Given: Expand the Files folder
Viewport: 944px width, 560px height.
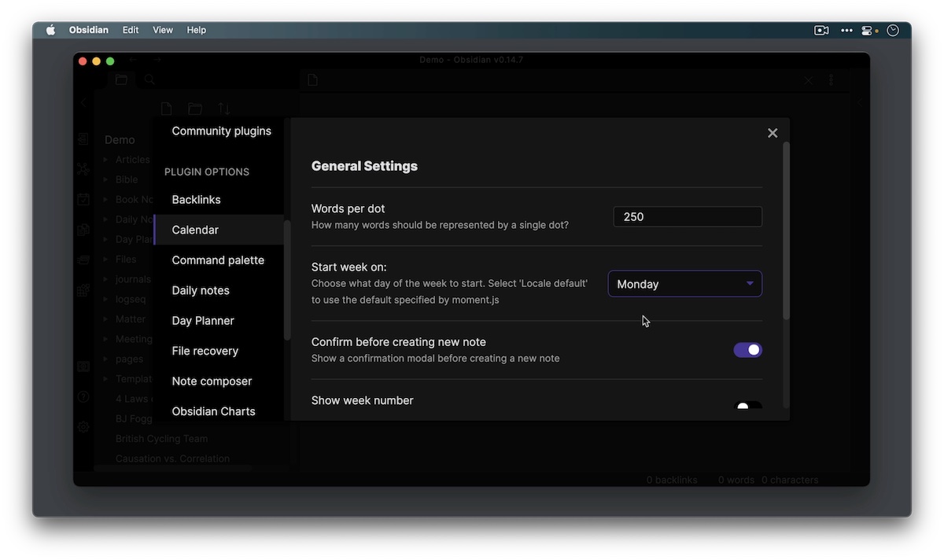Looking at the screenshot, I should pos(105,259).
